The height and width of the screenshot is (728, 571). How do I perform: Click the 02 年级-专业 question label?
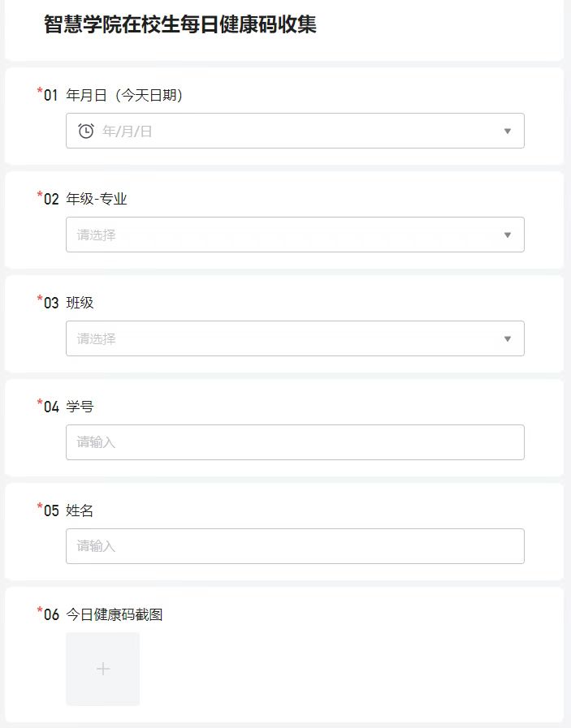click(x=96, y=200)
